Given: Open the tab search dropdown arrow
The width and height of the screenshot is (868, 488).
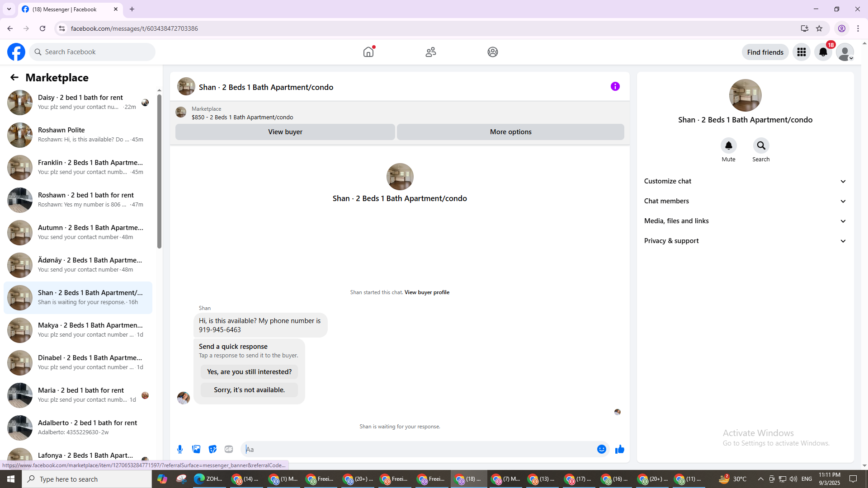Looking at the screenshot, I should tap(9, 9).
